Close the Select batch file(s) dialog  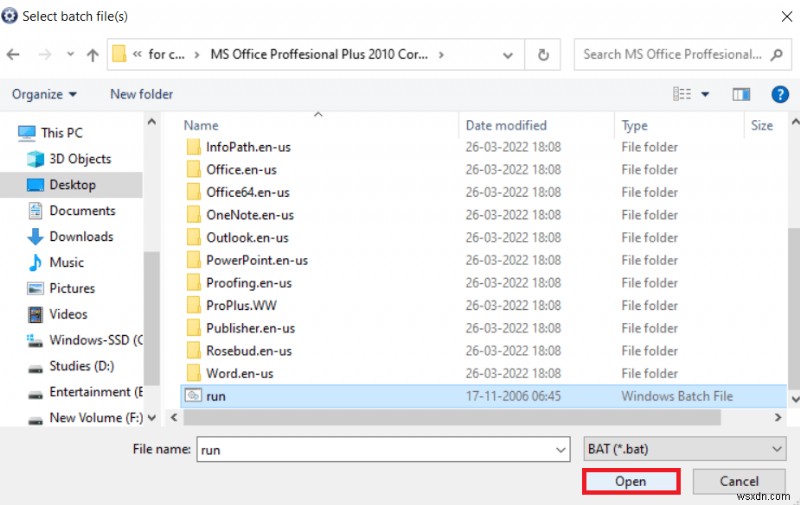click(x=786, y=16)
